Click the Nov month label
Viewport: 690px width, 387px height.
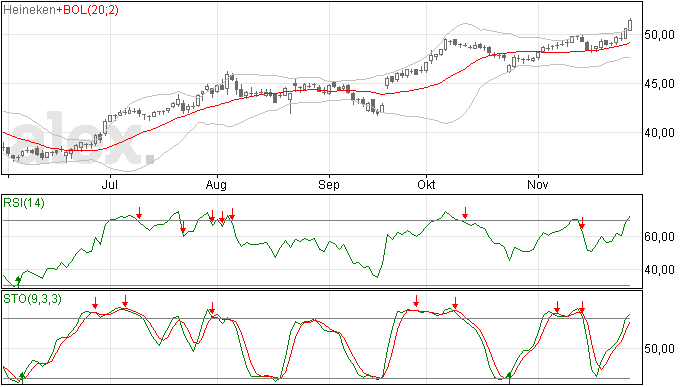pos(538,184)
